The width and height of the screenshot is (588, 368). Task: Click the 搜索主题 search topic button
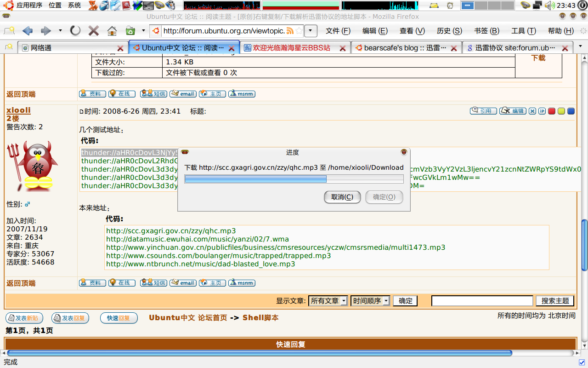(555, 301)
